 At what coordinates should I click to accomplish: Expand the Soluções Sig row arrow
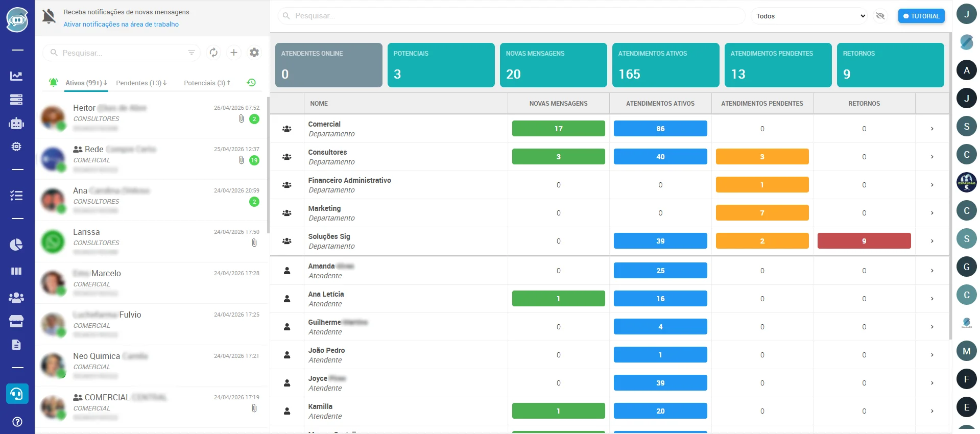coord(932,241)
